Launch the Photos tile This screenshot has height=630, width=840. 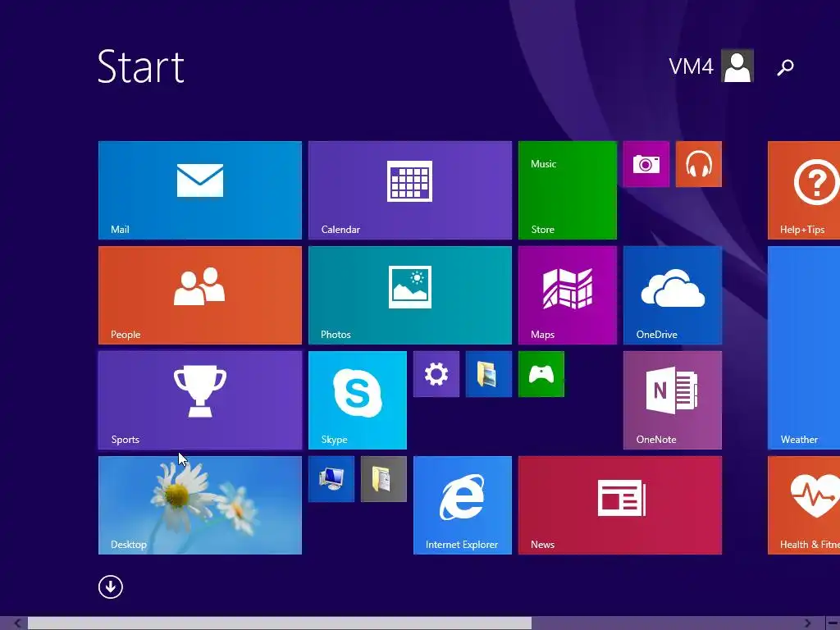coord(410,295)
